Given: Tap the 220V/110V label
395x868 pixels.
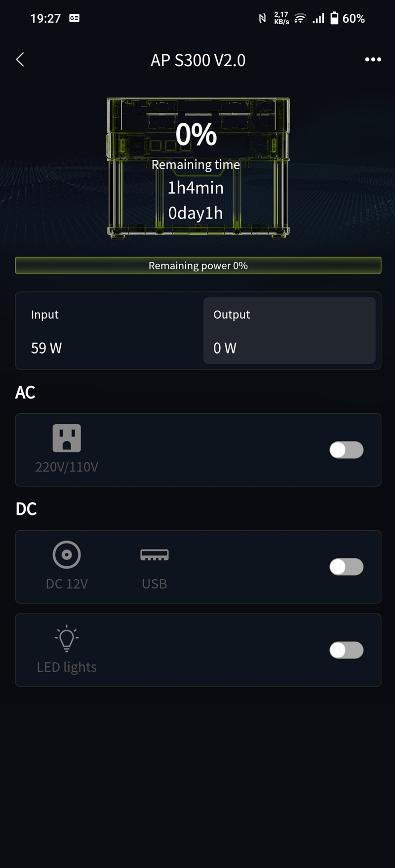Looking at the screenshot, I should [x=67, y=467].
